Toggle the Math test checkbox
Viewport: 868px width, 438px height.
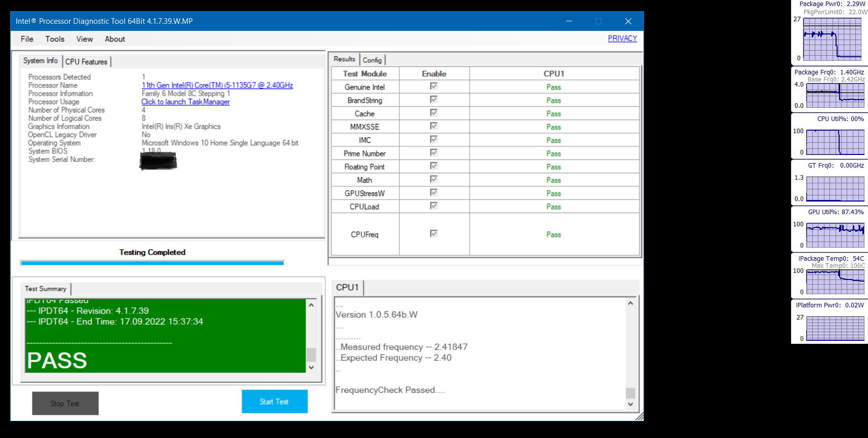click(434, 179)
